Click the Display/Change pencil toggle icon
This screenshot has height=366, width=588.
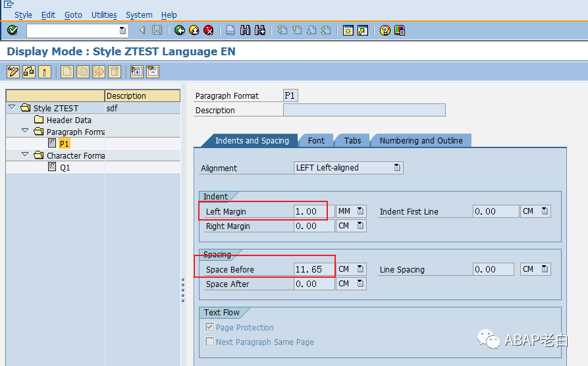click(x=13, y=71)
